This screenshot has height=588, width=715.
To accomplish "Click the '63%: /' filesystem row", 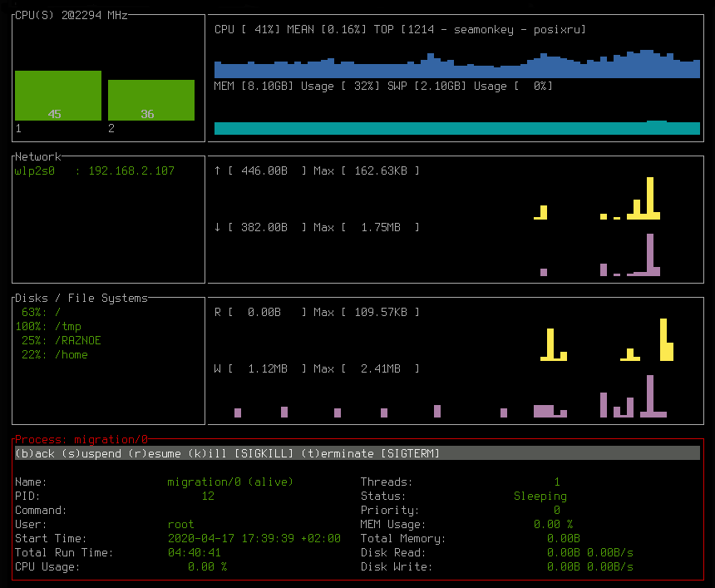I will pos(41,313).
